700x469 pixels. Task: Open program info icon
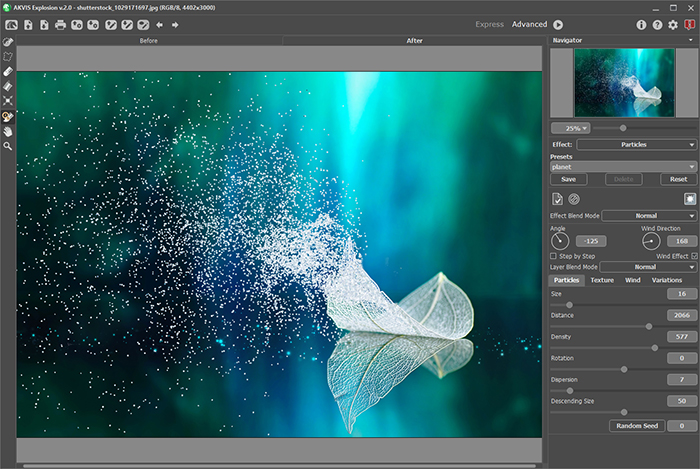641,25
